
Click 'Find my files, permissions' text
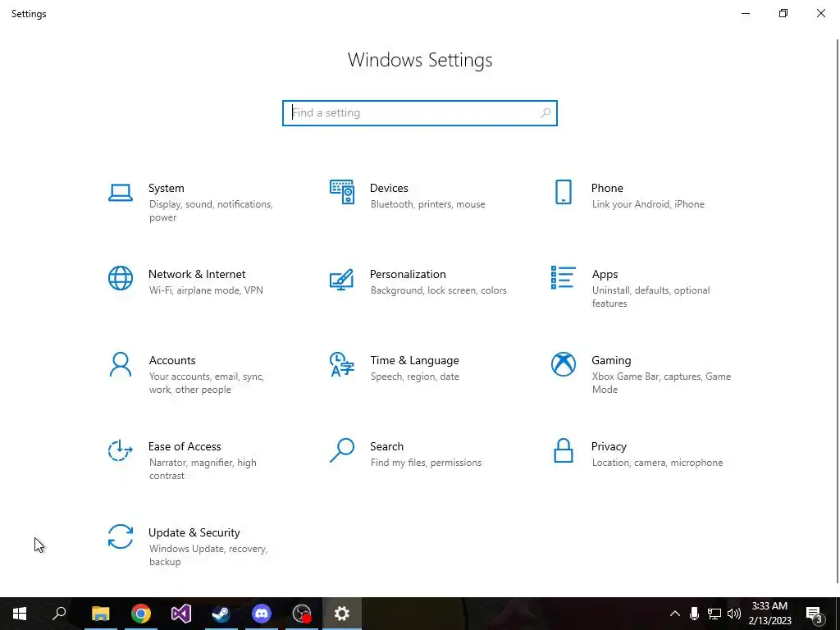click(426, 463)
